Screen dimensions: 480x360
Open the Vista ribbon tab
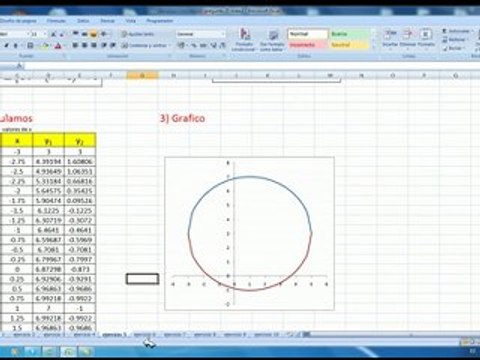click(131, 21)
